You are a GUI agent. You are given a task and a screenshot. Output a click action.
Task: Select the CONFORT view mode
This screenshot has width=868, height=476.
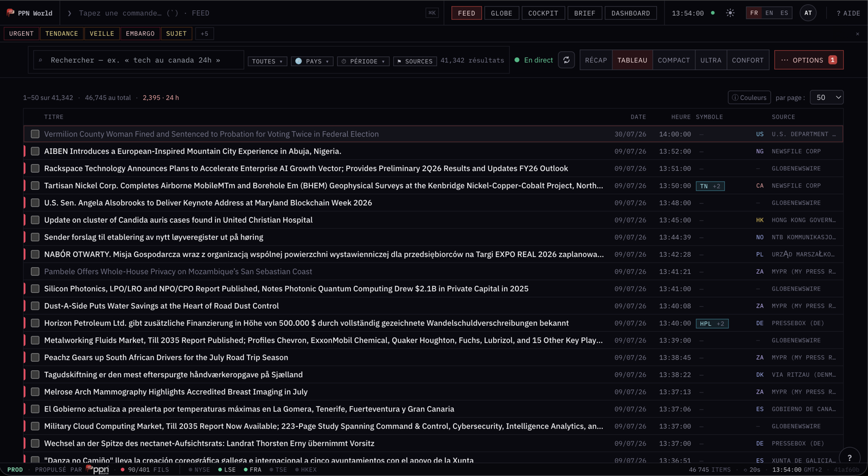(x=748, y=60)
